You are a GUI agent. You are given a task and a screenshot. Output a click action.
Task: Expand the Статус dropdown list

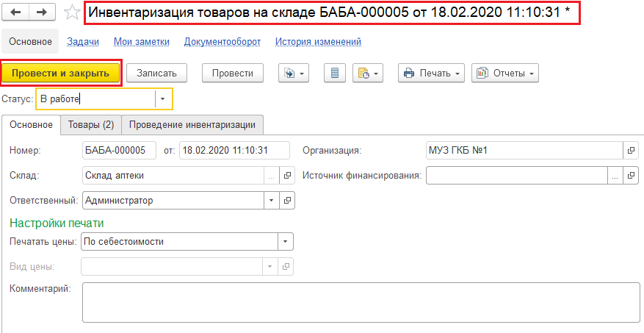coord(163,99)
